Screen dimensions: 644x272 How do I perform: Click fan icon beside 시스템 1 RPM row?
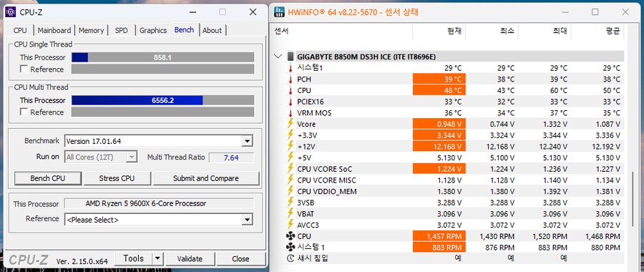tap(291, 248)
